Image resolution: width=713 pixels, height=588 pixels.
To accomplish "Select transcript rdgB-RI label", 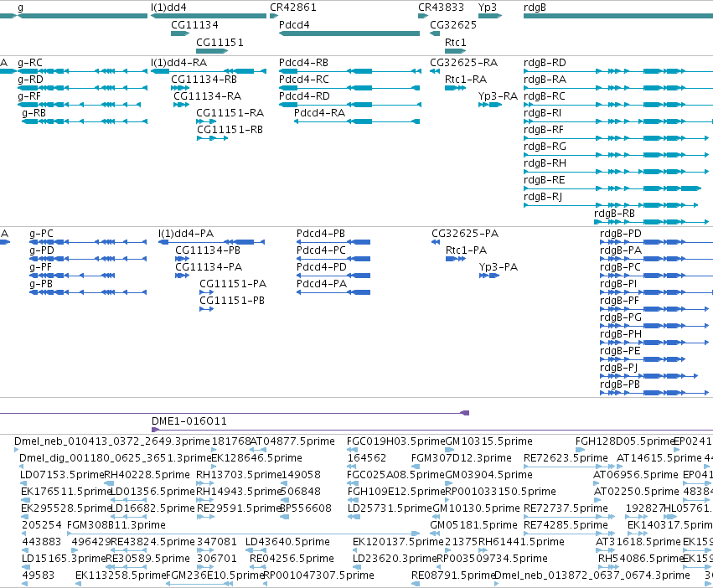I will 542,112.
